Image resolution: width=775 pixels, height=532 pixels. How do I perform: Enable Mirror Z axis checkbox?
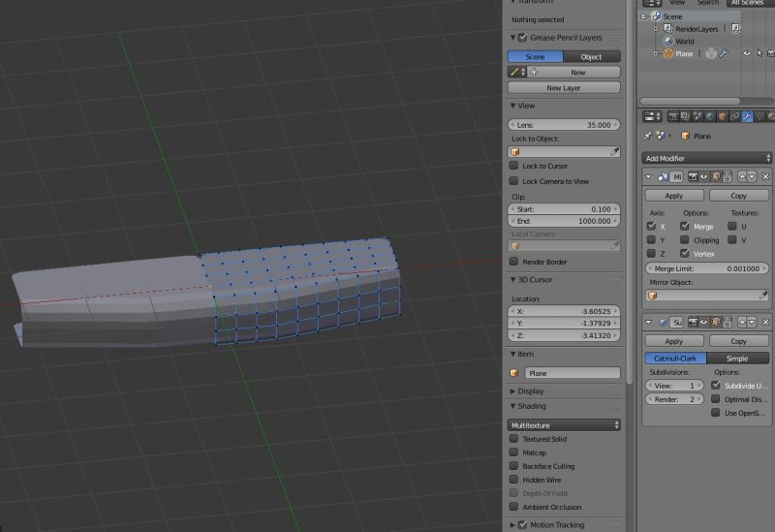(651, 253)
